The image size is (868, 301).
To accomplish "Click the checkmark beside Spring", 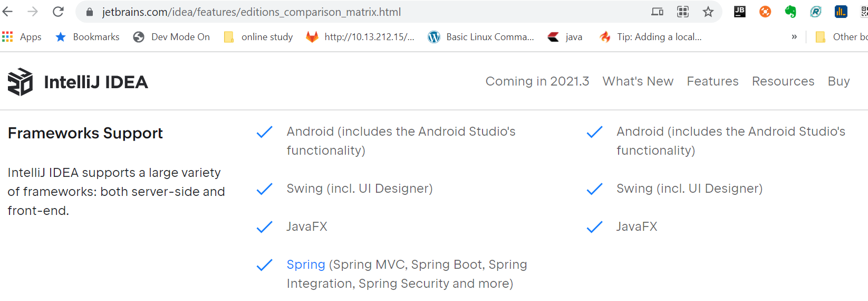I will pyautogui.click(x=264, y=265).
